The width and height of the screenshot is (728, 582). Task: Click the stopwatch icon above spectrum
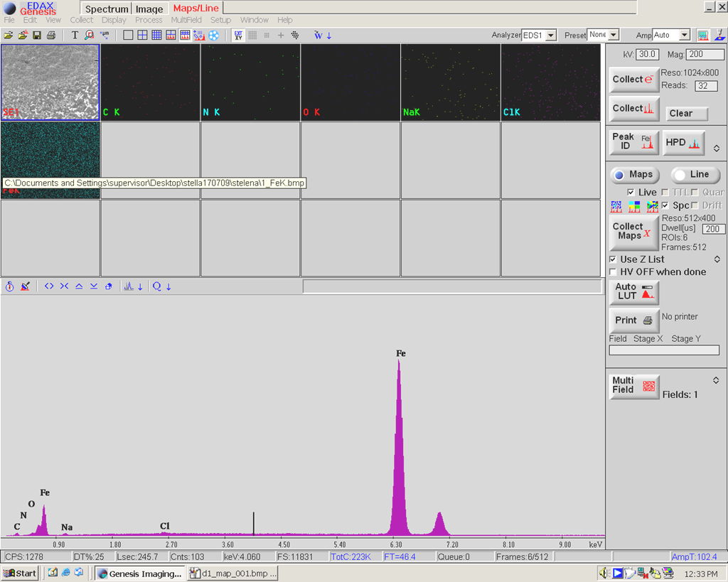click(9, 286)
